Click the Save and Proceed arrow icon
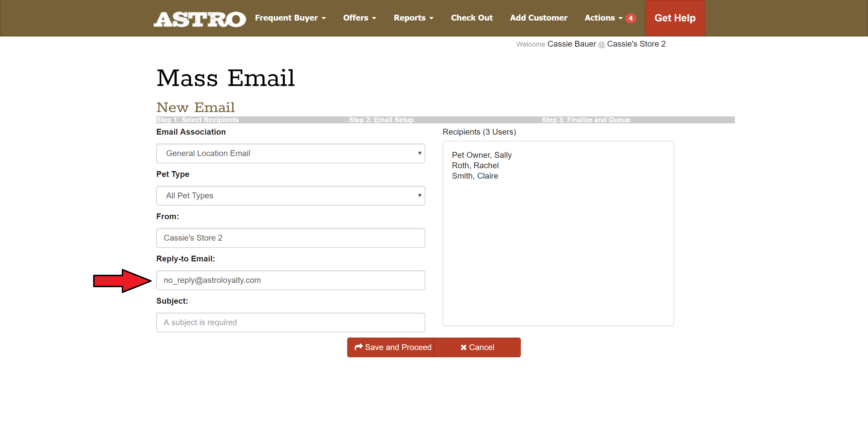This screenshot has height=436, width=868. 358,347
